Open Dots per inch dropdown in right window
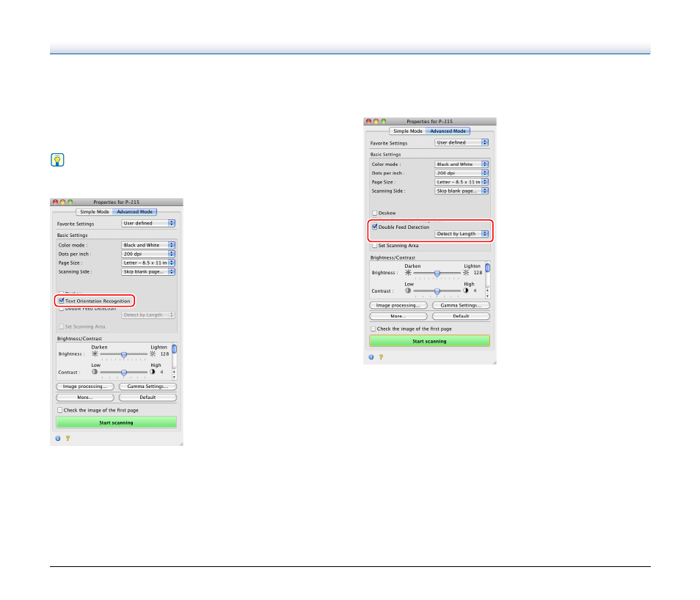This screenshot has height=600, width=700. [462, 173]
